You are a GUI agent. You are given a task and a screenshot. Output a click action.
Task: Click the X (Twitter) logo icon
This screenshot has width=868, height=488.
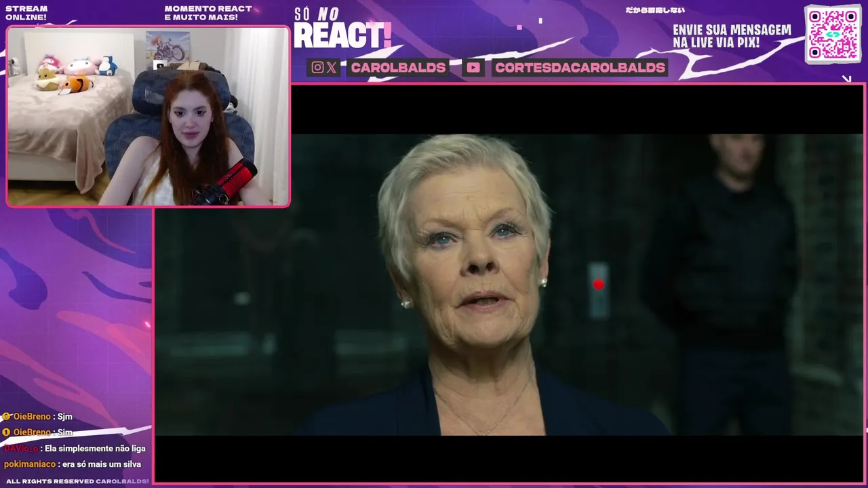pos(331,67)
